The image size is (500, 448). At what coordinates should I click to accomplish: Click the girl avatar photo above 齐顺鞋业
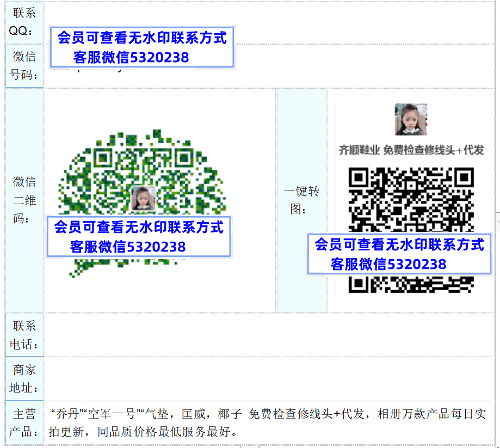point(411,119)
